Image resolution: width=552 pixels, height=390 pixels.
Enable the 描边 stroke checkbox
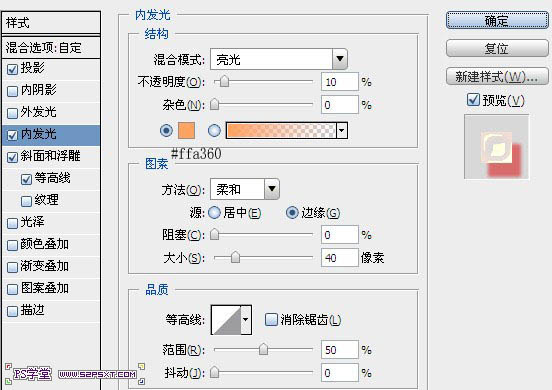(x=12, y=311)
